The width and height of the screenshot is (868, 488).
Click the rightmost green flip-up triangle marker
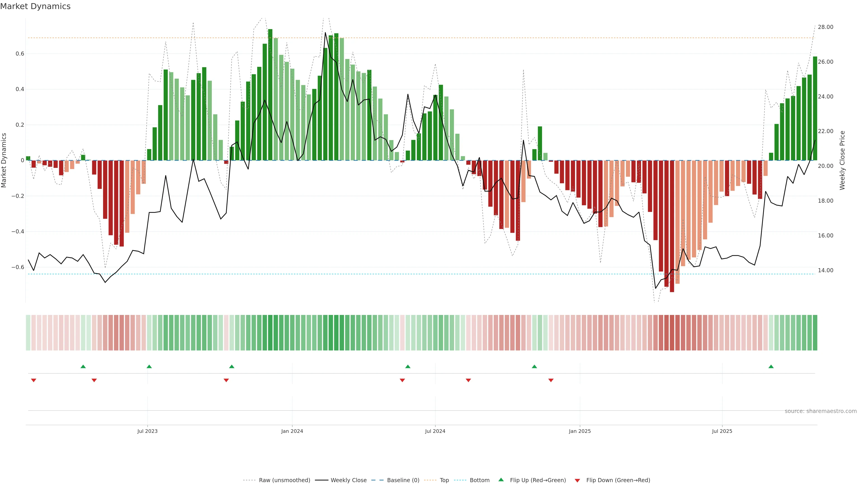(x=771, y=366)
